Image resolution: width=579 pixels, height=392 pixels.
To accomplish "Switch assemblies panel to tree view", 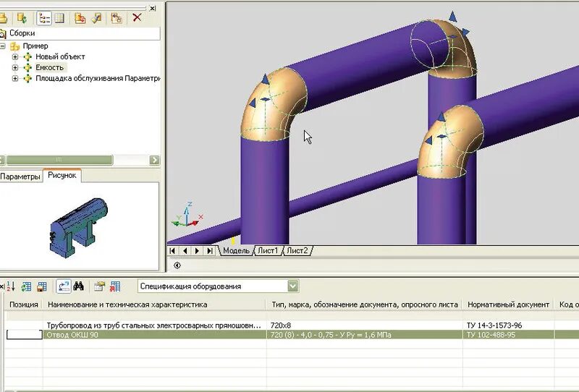I will 44,18.
